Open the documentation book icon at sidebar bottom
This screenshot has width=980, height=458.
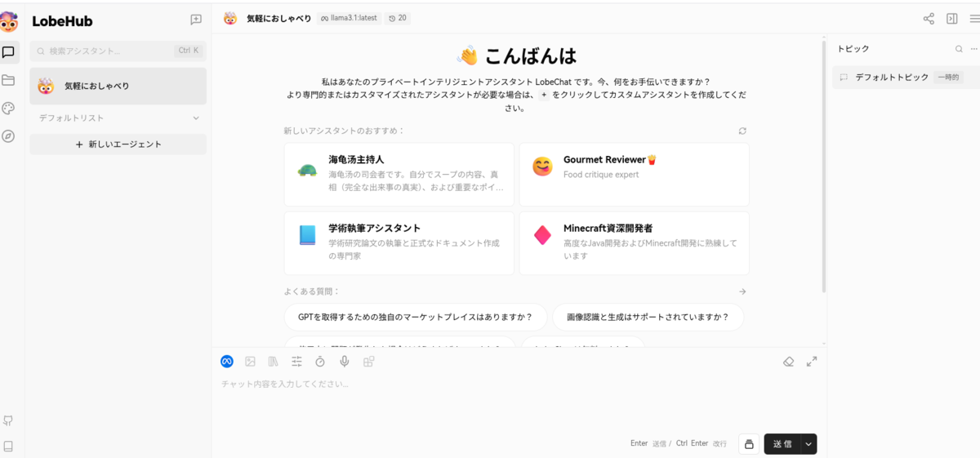8,447
